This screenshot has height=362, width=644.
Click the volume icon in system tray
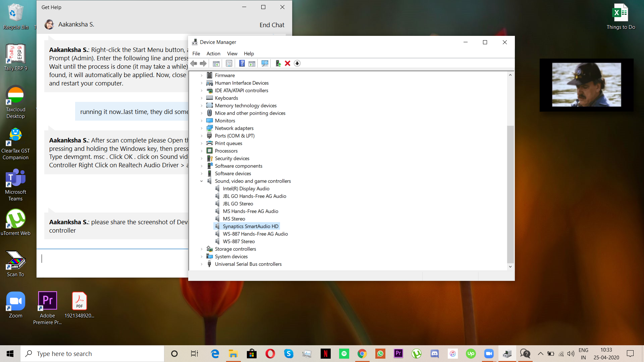[571, 354]
